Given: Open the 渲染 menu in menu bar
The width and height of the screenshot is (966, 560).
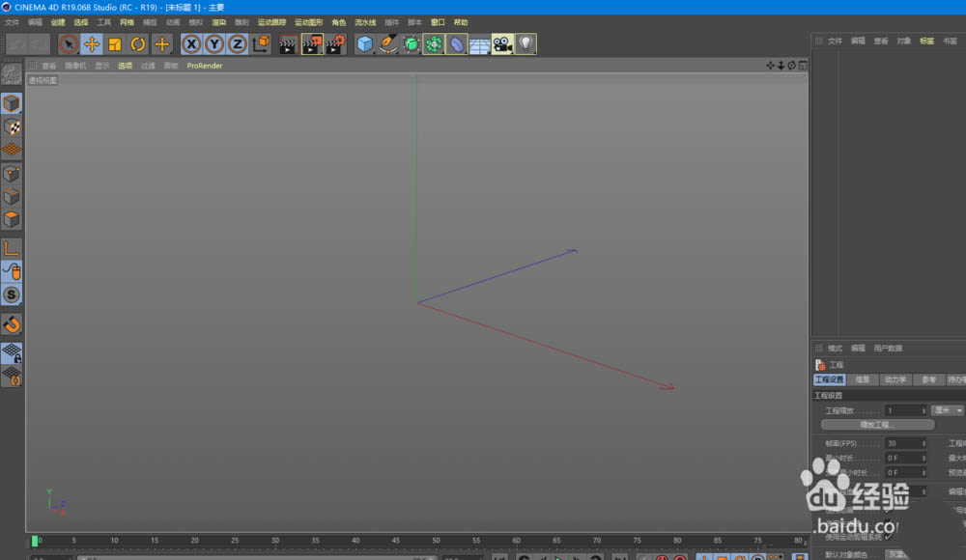Looking at the screenshot, I should tap(219, 21).
